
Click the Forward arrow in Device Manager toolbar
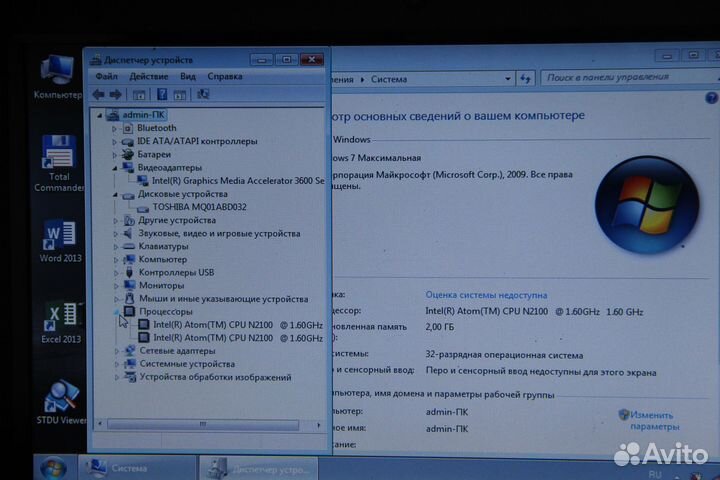pos(115,95)
